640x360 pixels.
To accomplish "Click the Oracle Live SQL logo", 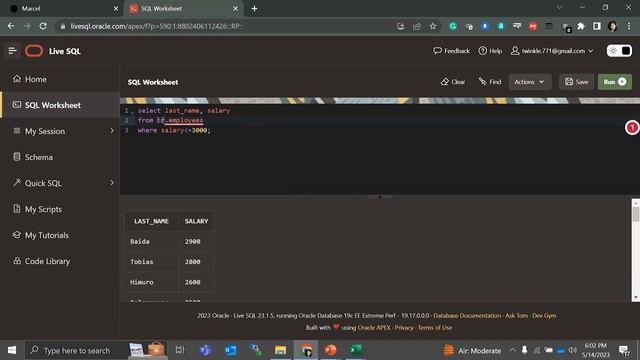I will 34,51.
